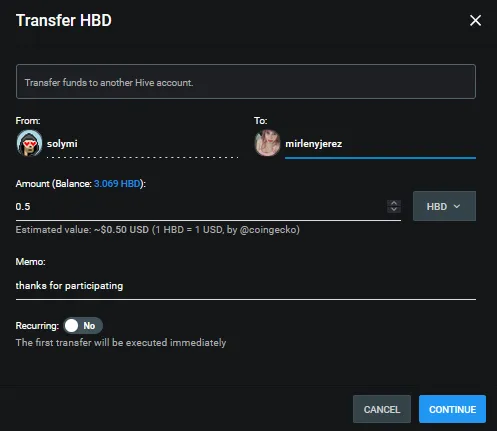Focus the To recipient field mirlenyjerez

[x=380, y=144]
